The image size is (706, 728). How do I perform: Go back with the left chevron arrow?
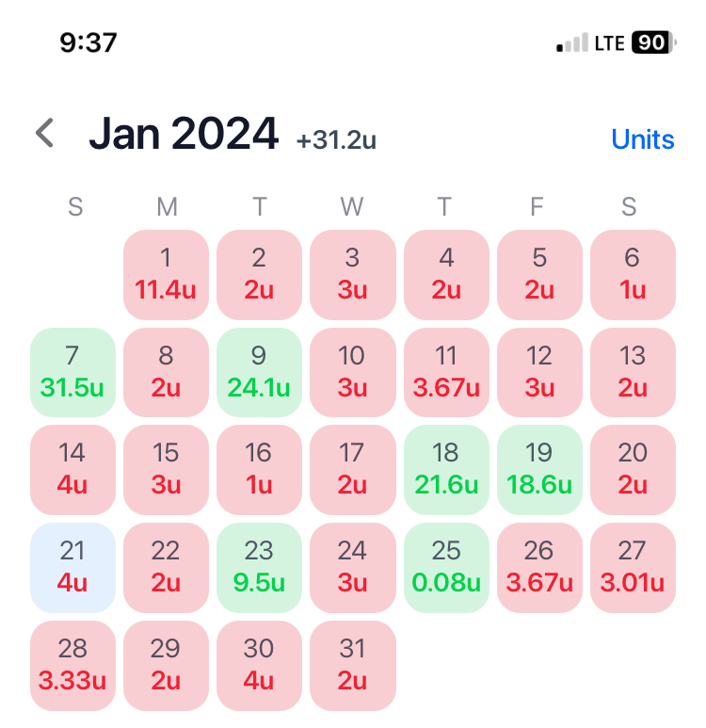(45, 133)
